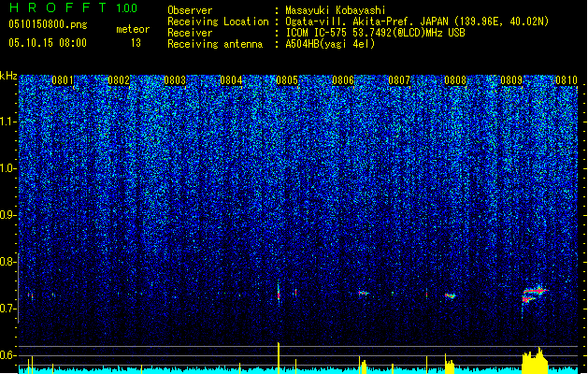The height and width of the screenshot is (374, 588).
Task: Click the 0.8 kHz axis label
Action: 8,262
